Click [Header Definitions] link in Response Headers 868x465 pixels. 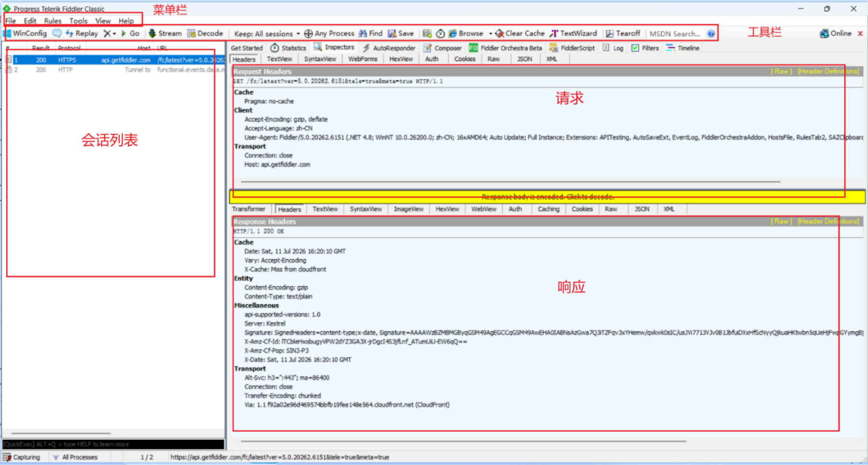click(x=828, y=221)
